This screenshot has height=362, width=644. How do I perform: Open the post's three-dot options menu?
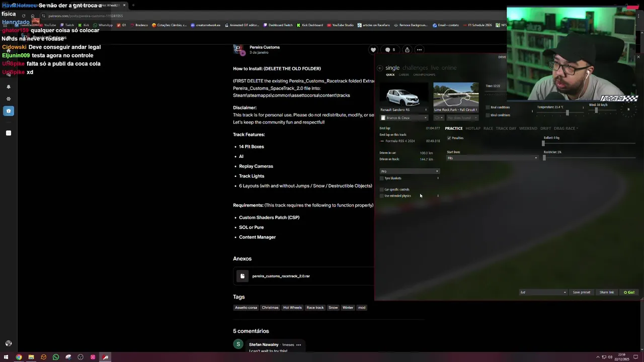(x=419, y=50)
